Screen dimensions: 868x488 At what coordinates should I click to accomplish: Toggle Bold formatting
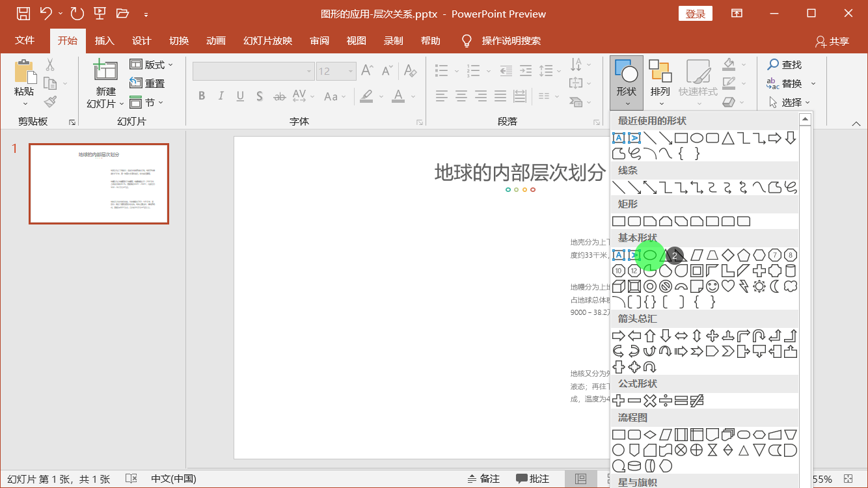[202, 96]
